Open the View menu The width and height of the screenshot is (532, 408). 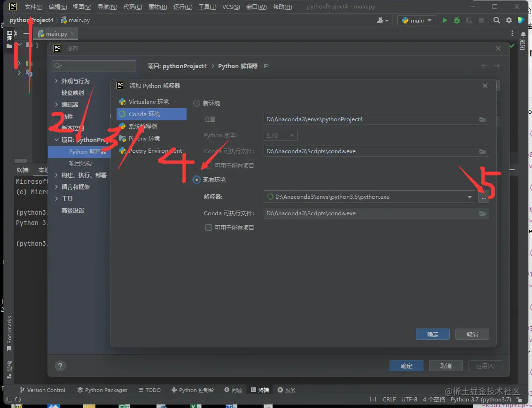pos(82,7)
